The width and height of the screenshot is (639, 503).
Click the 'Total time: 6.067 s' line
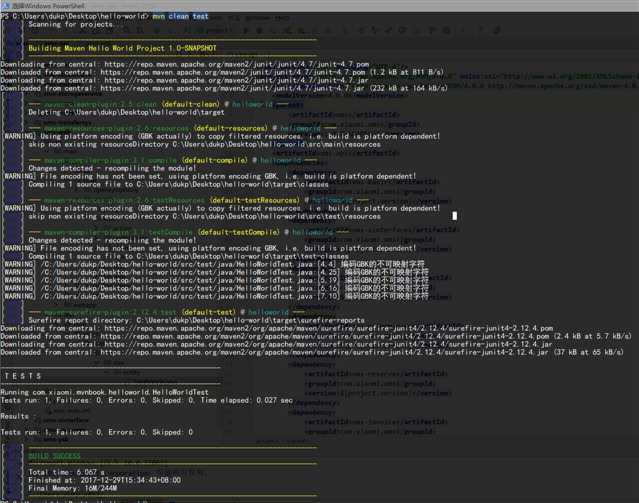coord(66,472)
